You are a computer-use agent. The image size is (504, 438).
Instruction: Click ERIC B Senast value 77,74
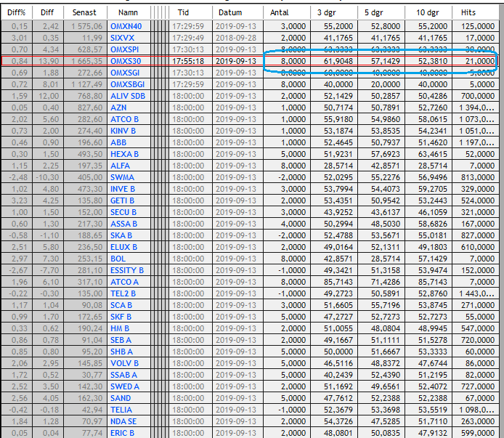92,433
